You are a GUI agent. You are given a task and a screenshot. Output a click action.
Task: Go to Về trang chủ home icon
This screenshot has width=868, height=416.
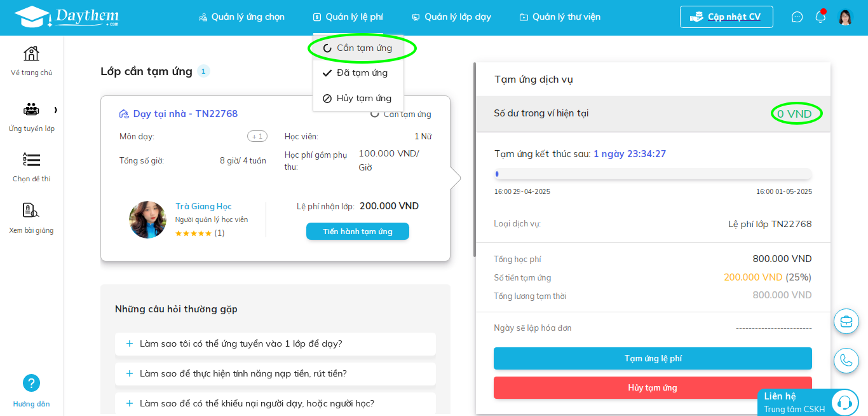pyautogui.click(x=31, y=54)
